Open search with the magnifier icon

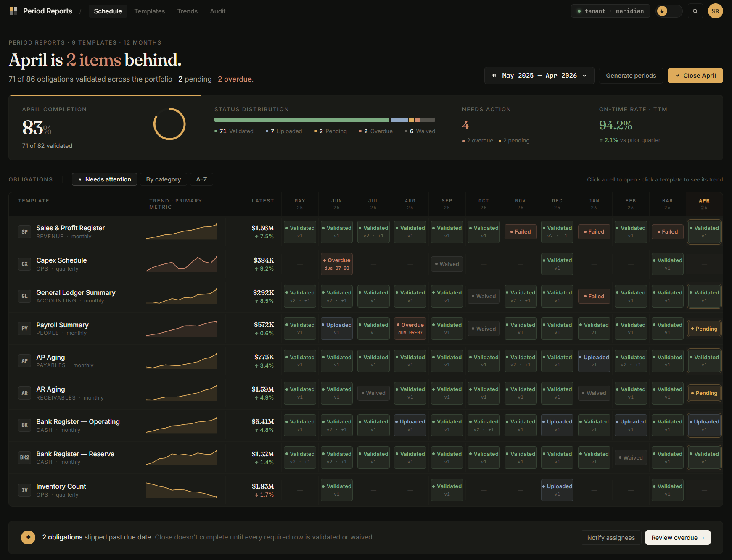pos(695,11)
